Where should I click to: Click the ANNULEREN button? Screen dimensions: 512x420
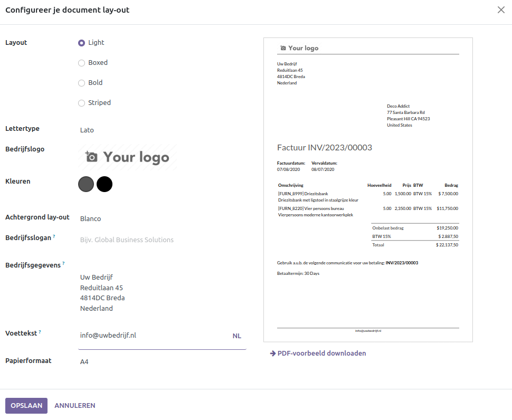tap(75, 406)
